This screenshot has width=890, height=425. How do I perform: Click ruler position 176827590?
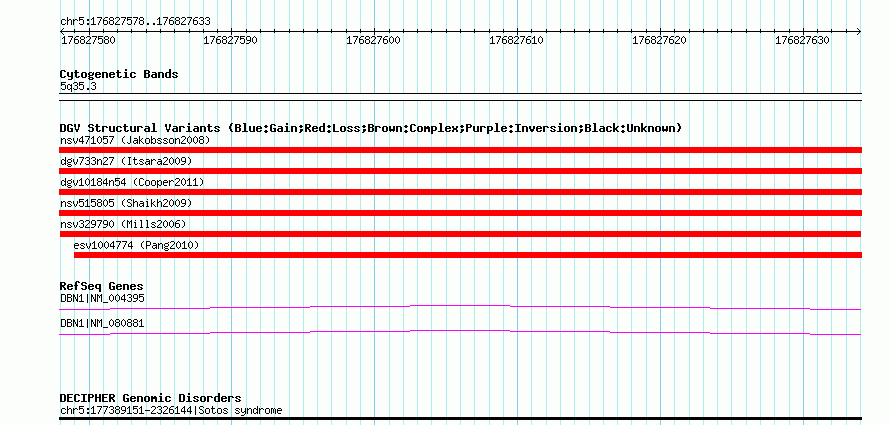(230, 40)
